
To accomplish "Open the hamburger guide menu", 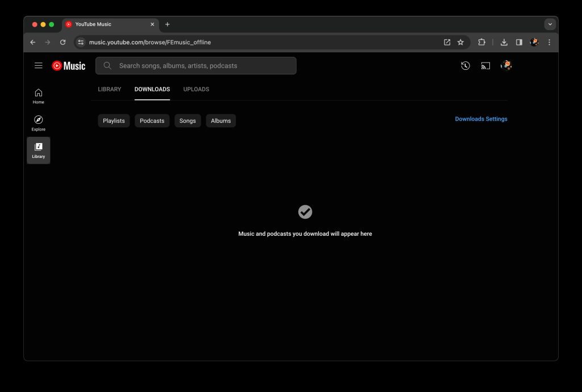I will (x=39, y=66).
